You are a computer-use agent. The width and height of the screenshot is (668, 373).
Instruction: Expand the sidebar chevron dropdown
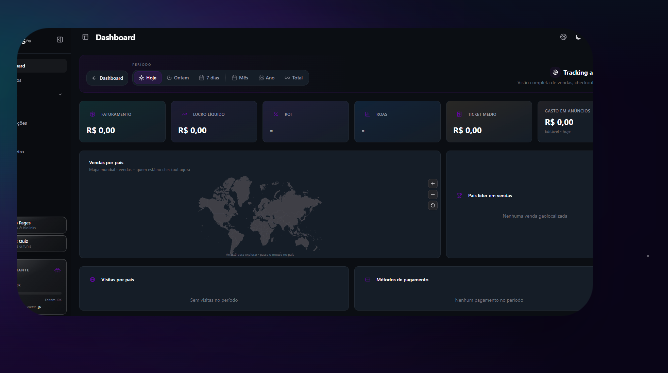[x=60, y=95]
